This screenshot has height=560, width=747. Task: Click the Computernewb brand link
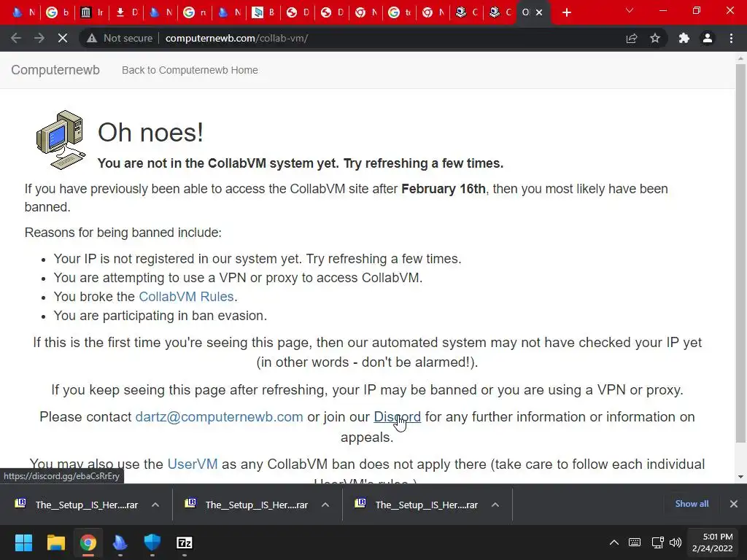coord(55,70)
